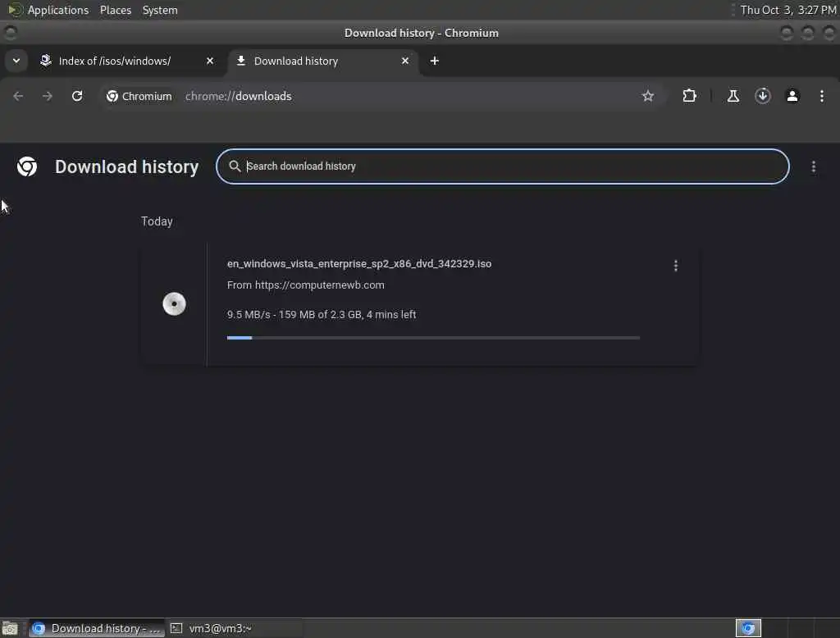Open the Applications menu
The image size is (840, 638).
[58, 10]
